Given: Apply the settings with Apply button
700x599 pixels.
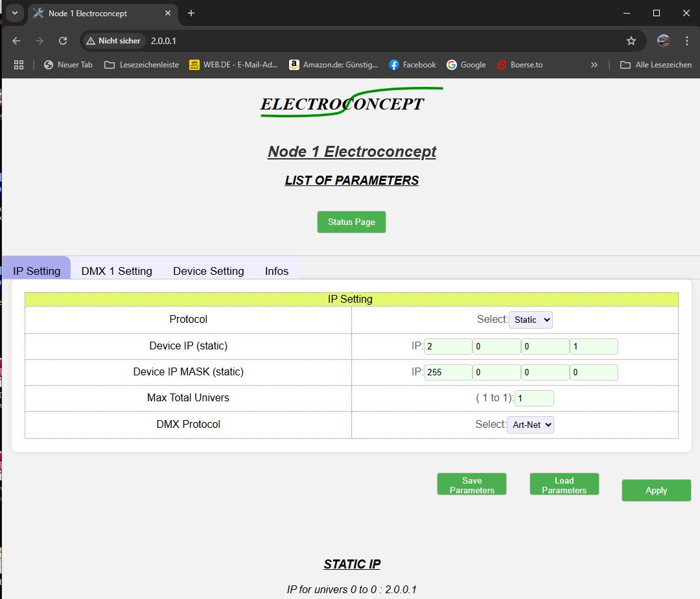Looking at the screenshot, I should click(656, 490).
